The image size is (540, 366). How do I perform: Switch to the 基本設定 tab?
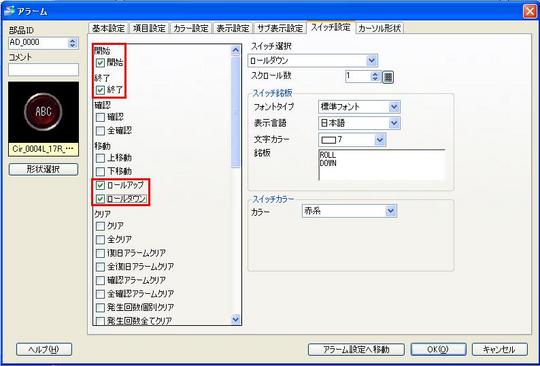coord(108,28)
